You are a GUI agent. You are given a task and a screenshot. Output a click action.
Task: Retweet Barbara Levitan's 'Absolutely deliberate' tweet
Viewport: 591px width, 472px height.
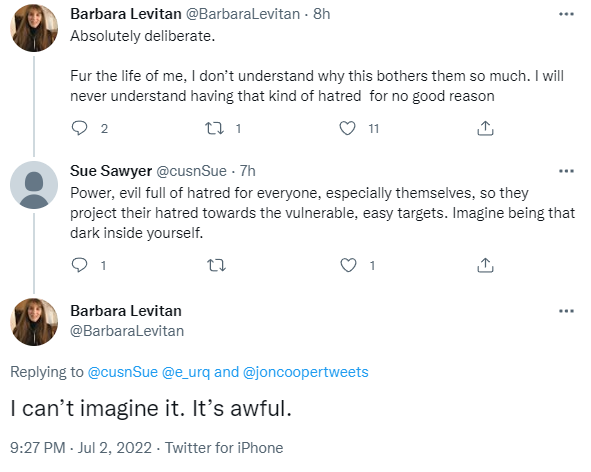click(x=214, y=128)
